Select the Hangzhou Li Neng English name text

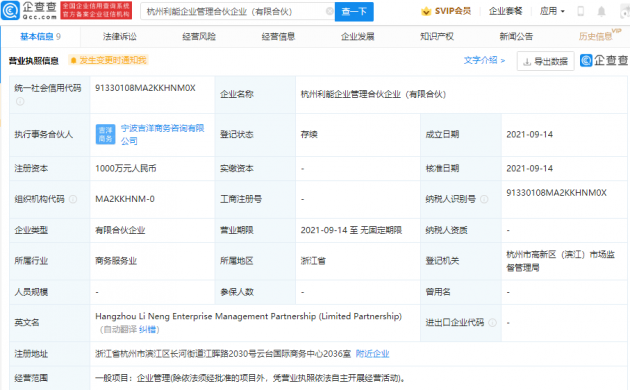pos(248,316)
